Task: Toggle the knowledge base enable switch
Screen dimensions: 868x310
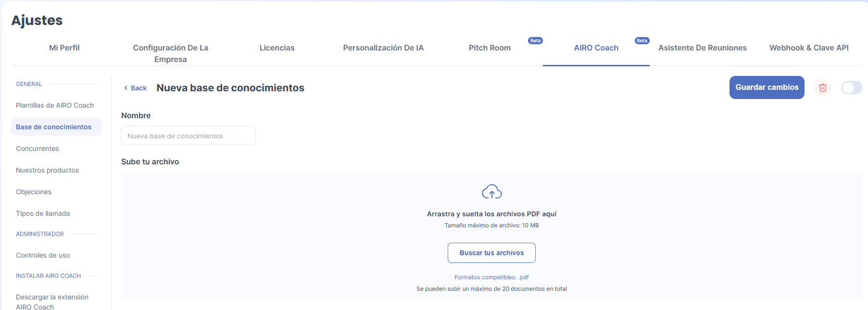Action: 851,87
